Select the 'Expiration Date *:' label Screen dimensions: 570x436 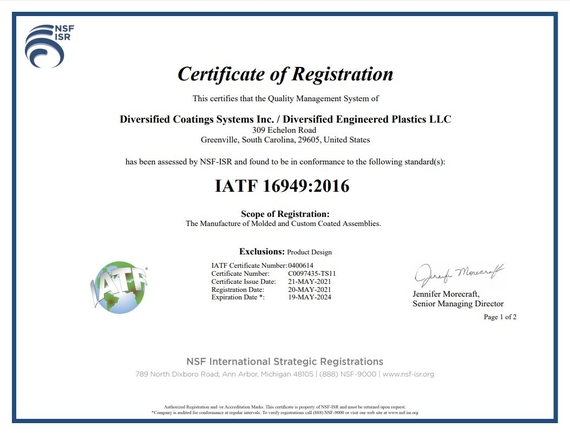pyautogui.click(x=238, y=297)
